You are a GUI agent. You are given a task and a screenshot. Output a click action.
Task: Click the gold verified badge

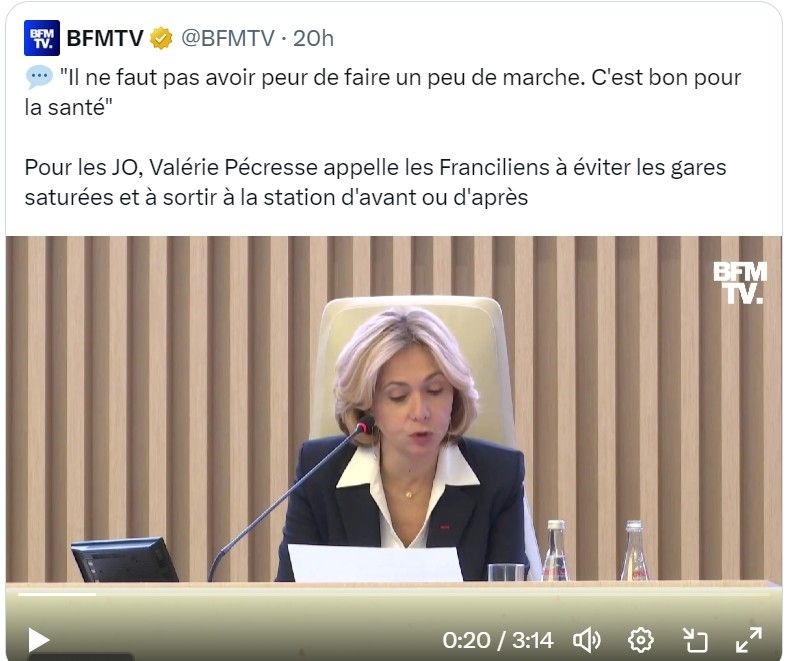tap(161, 38)
